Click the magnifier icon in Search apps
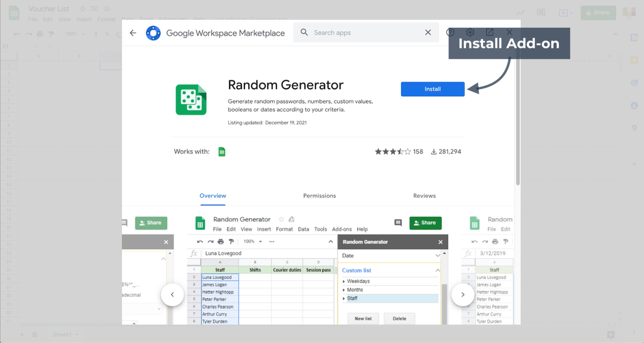 point(304,32)
